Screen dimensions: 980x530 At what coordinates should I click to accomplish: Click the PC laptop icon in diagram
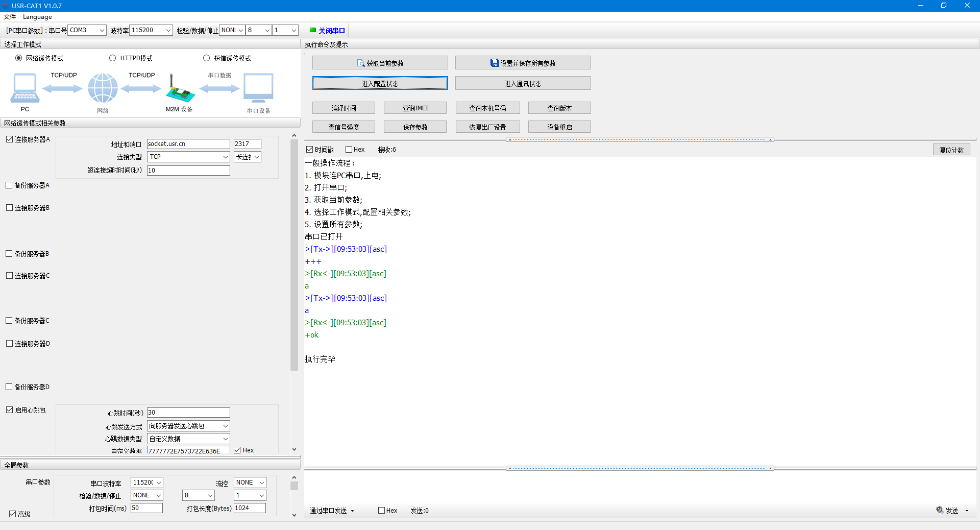coord(24,88)
